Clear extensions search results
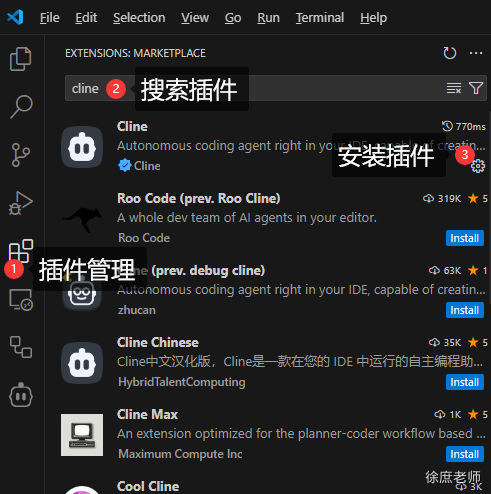The width and height of the screenshot is (491, 494). [454, 88]
